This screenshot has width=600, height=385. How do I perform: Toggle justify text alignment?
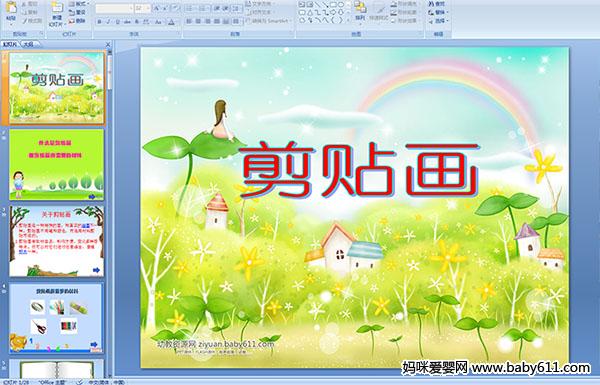(x=217, y=21)
